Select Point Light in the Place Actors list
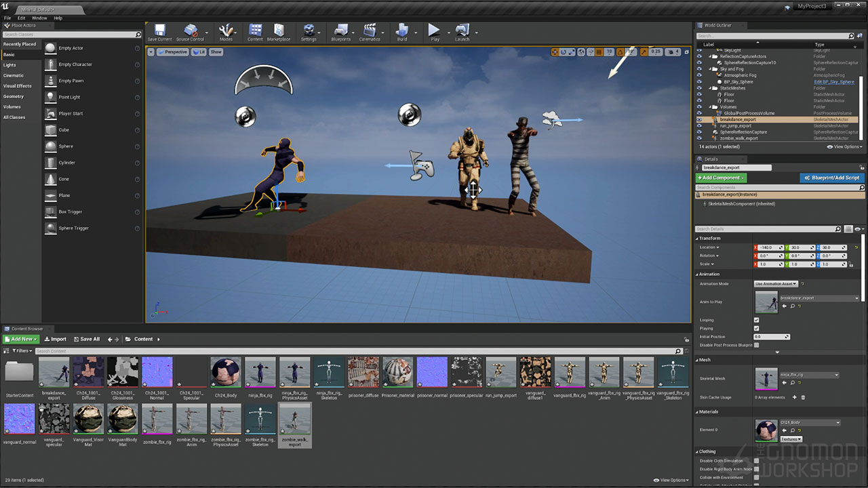The width and height of the screenshot is (868, 488). tap(69, 97)
